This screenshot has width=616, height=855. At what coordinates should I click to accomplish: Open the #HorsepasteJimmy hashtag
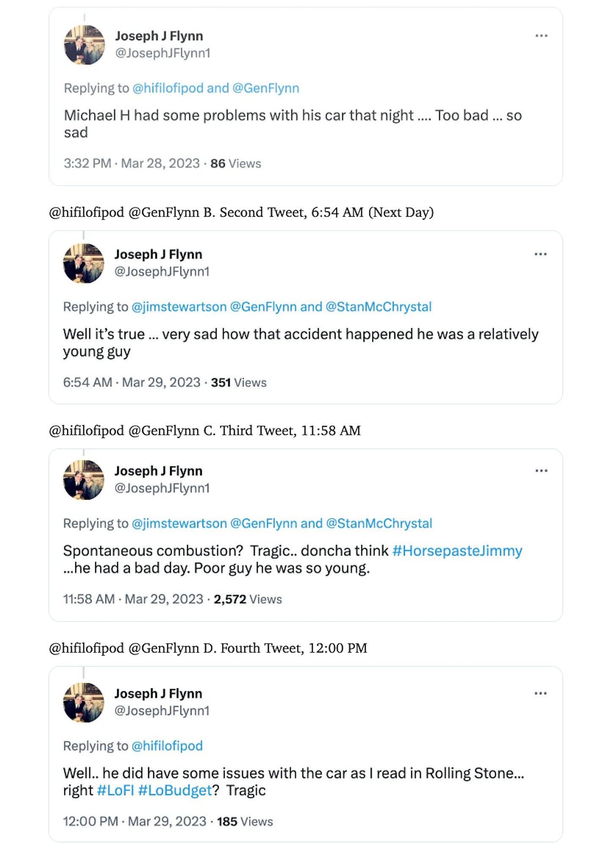[457, 551]
